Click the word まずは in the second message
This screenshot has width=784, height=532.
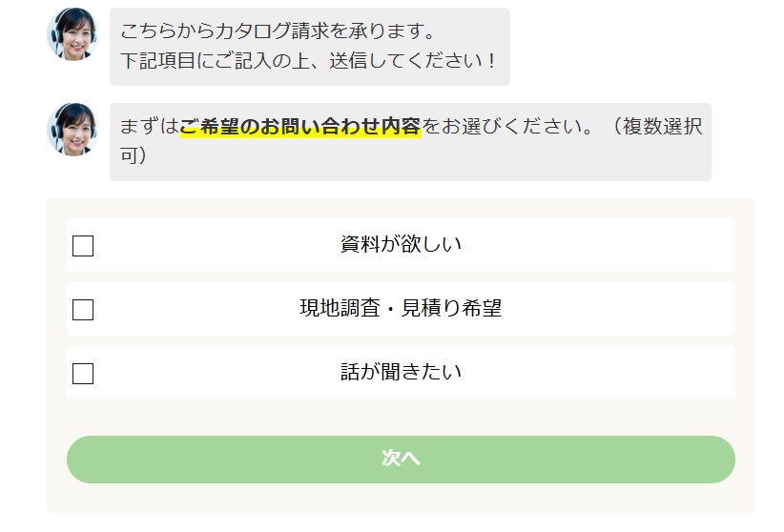pyautogui.click(x=149, y=127)
